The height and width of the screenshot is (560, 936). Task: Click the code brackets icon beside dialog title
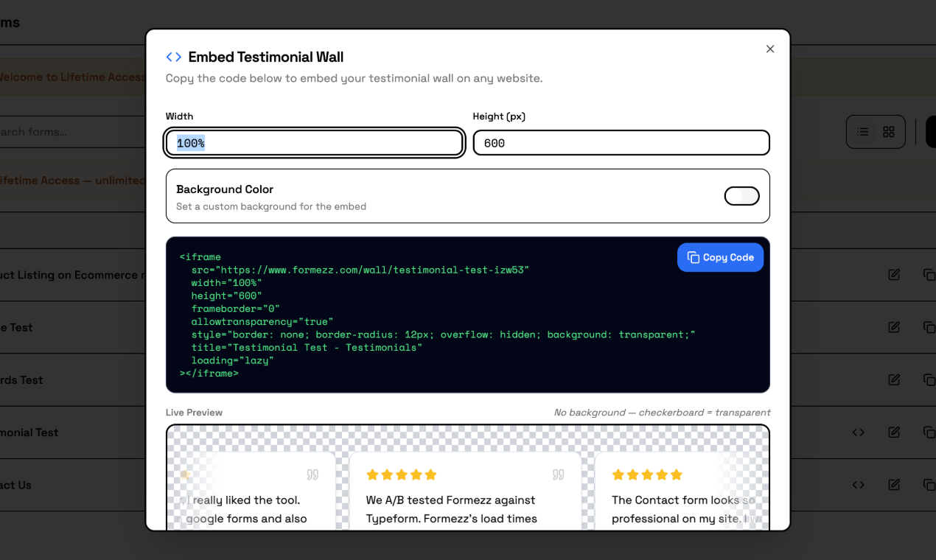(x=173, y=56)
